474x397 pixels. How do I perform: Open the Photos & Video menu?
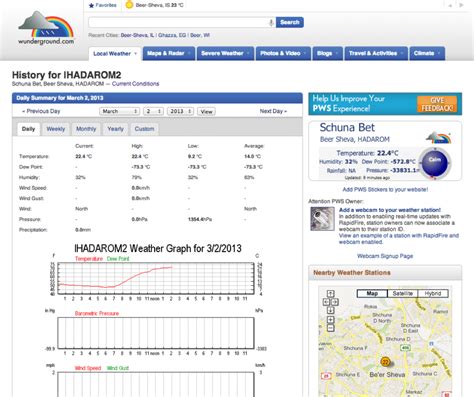click(283, 53)
